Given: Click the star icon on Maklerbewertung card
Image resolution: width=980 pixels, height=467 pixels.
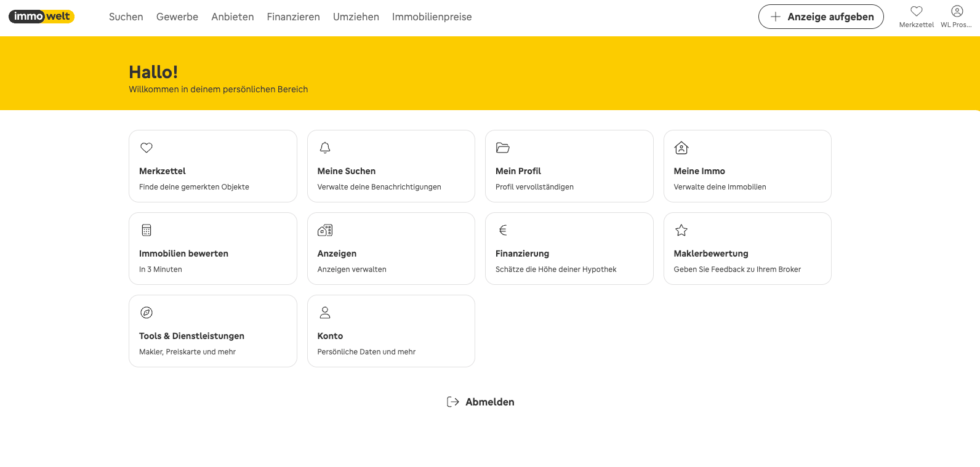Looking at the screenshot, I should tap(681, 230).
